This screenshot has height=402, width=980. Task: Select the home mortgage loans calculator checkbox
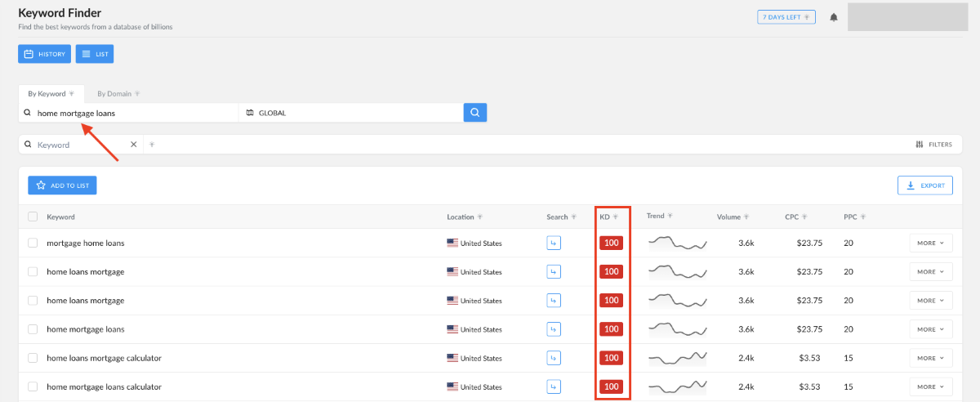pyautogui.click(x=33, y=386)
